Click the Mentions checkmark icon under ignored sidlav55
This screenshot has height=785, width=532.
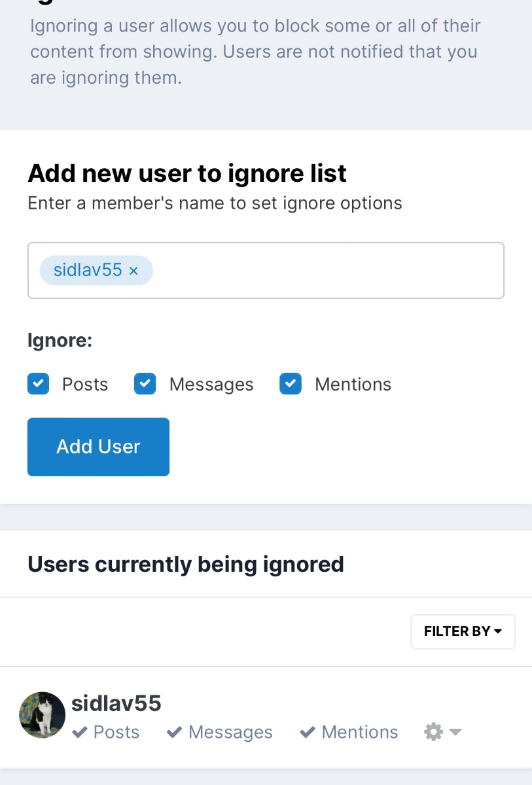308,732
